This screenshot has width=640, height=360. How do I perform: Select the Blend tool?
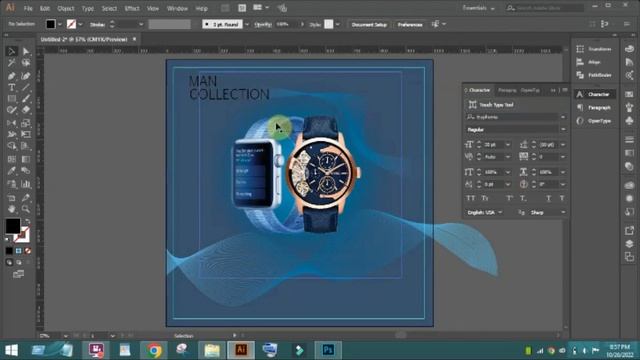point(26,171)
